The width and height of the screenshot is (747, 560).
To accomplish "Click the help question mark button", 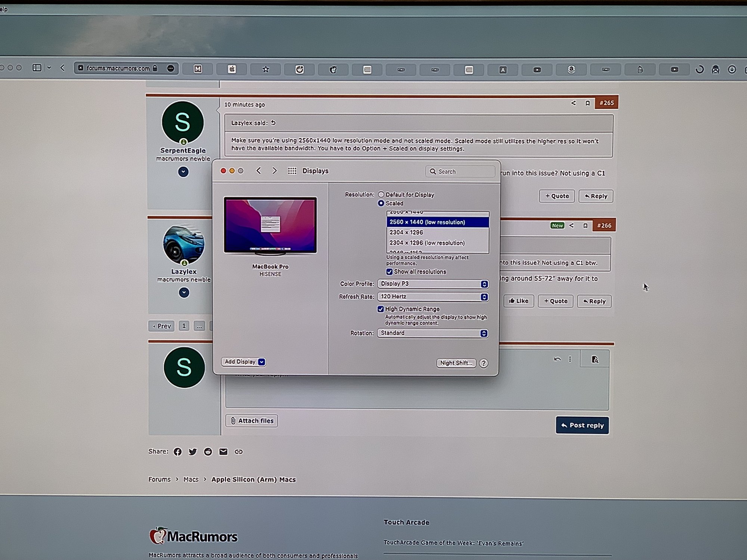I will [484, 363].
